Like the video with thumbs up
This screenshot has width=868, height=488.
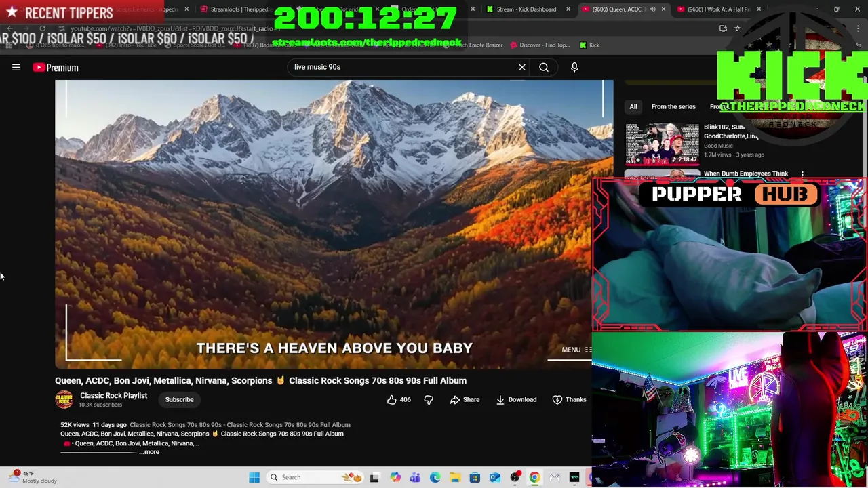(x=399, y=399)
